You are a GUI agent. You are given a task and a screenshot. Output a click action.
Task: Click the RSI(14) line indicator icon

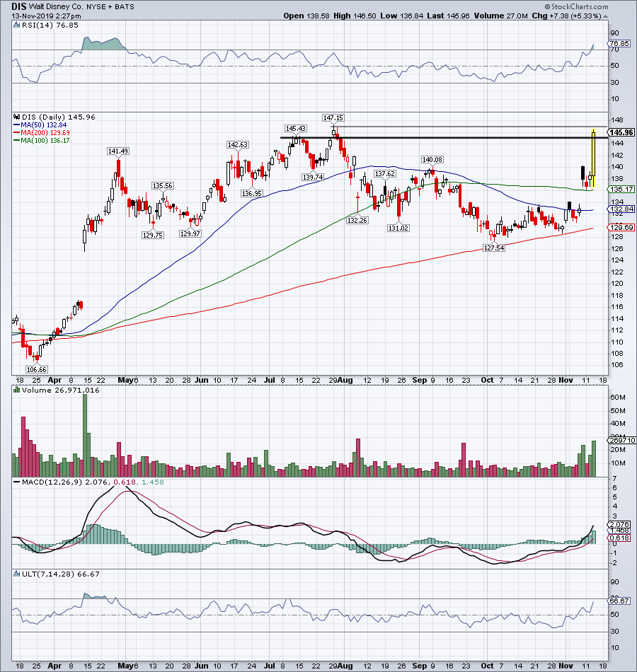16,25
